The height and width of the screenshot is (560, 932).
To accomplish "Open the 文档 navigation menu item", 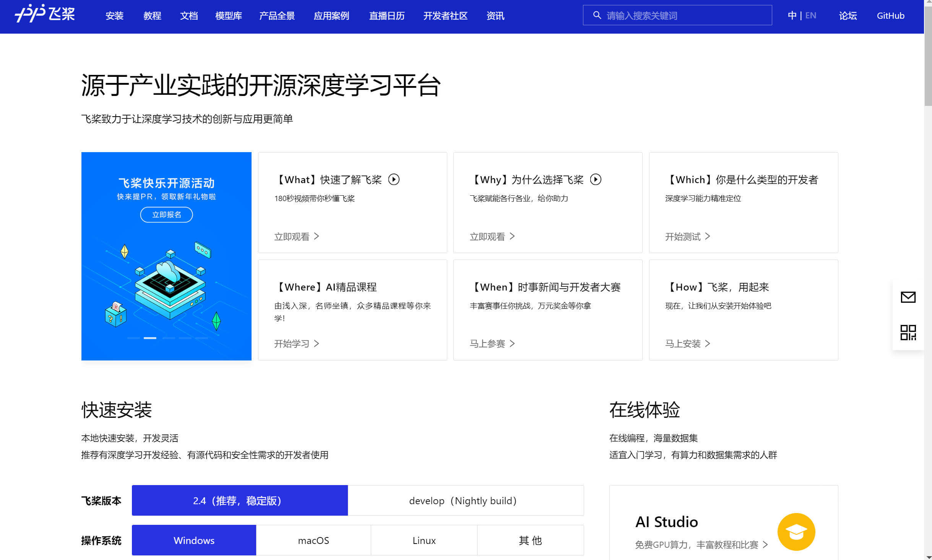I will (x=188, y=16).
